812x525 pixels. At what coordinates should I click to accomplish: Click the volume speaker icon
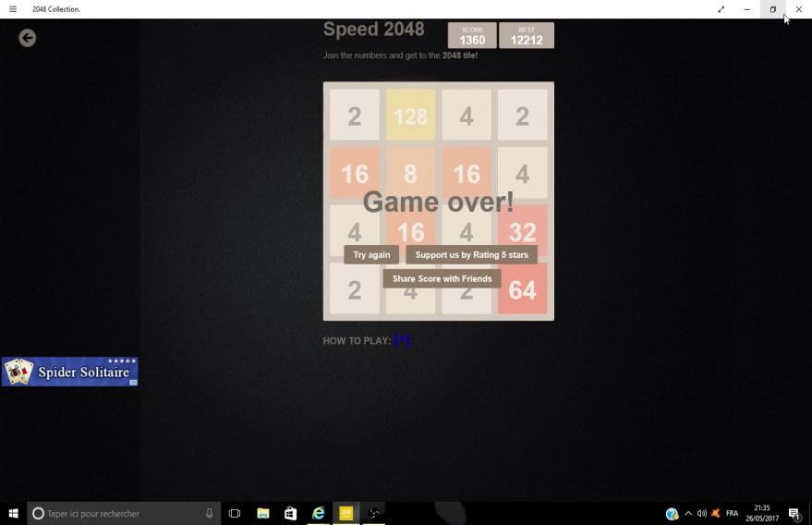[x=702, y=513]
